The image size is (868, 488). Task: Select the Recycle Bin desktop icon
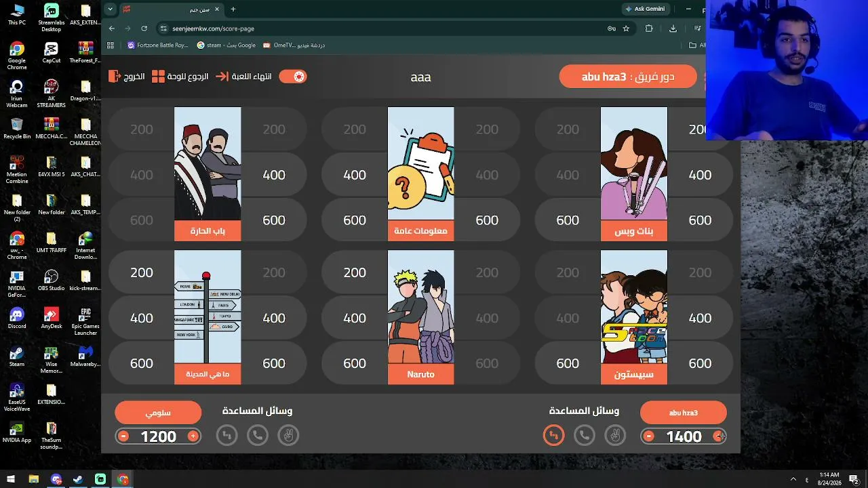click(17, 129)
